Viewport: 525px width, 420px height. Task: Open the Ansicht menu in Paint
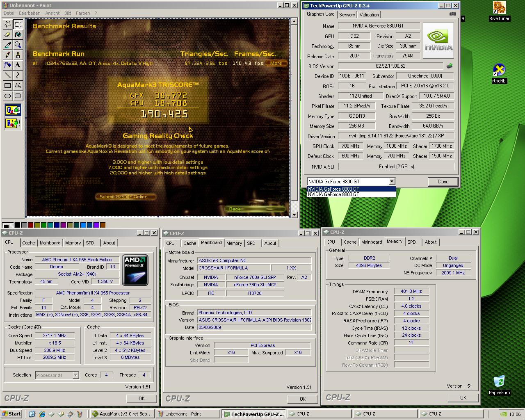tap(52, 13)
